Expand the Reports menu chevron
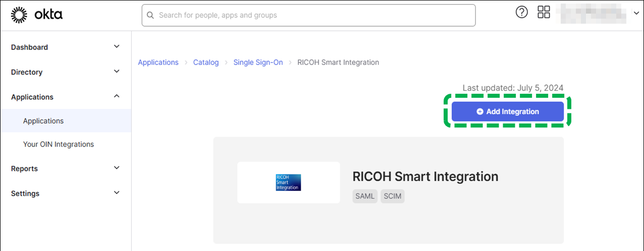The width and height of the screenshot is (644, 251). (x=117, y=168)
